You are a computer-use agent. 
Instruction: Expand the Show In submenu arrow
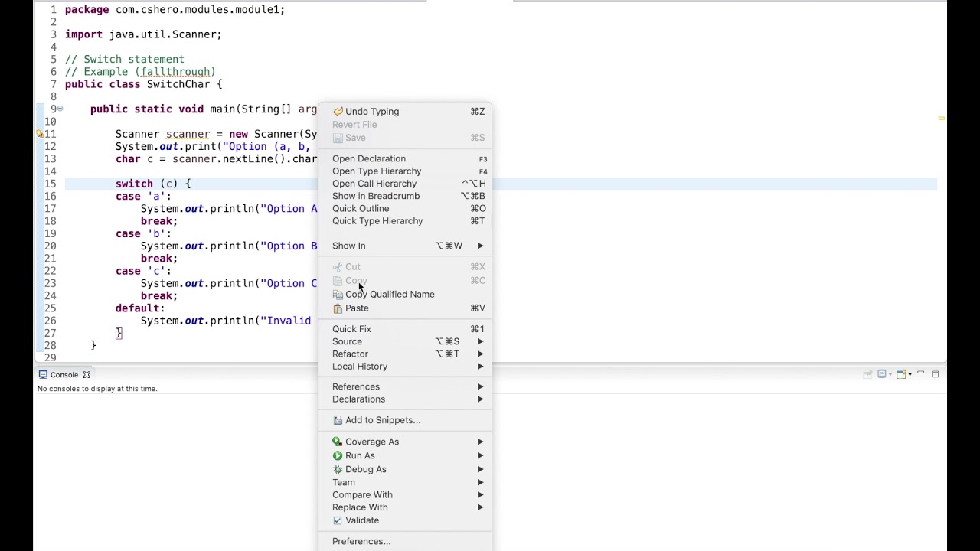[480, 246]
